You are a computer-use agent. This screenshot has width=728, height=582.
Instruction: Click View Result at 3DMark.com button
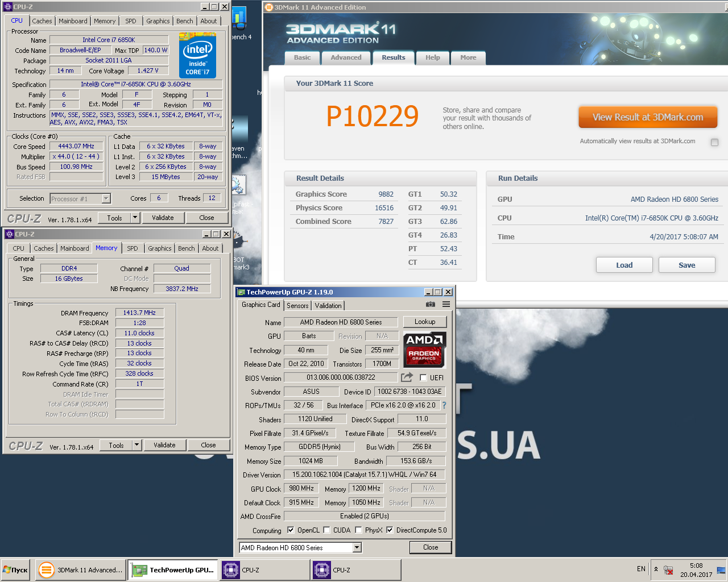click(648, 117)
